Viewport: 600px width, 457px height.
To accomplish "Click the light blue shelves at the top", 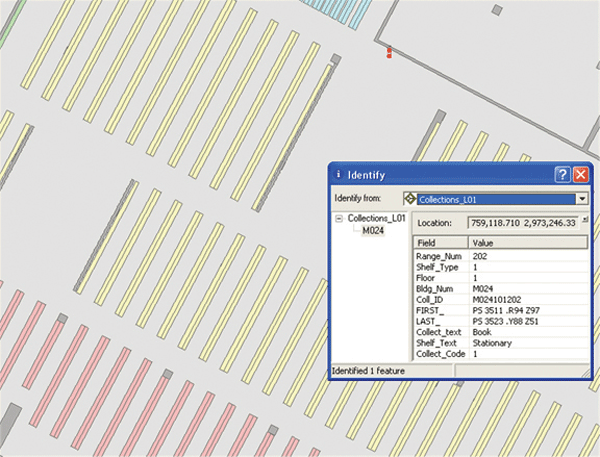I will 337,12.
